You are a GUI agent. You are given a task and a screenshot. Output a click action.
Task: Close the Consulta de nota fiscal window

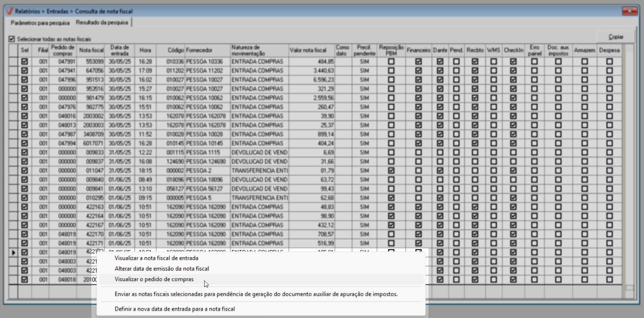point(629,11)
